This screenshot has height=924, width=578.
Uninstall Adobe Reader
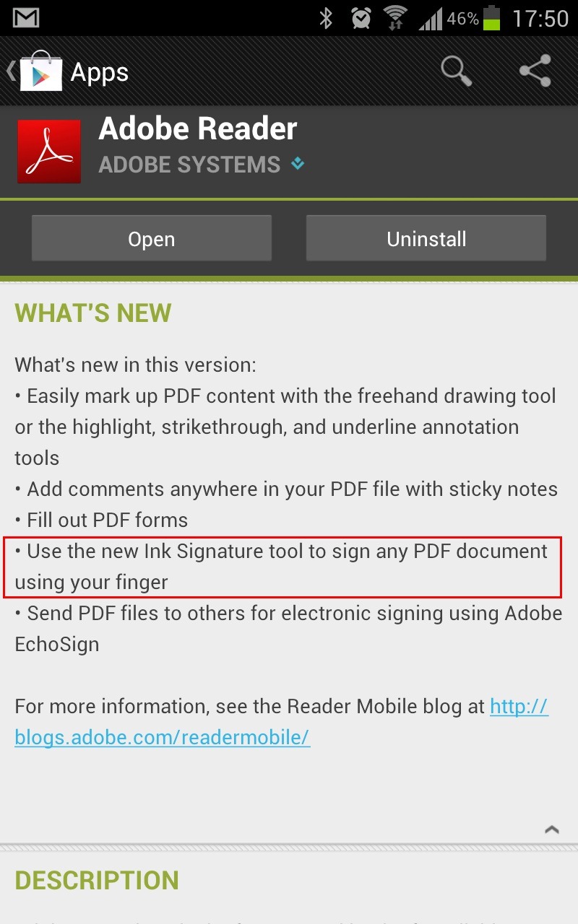pos(426,239)
